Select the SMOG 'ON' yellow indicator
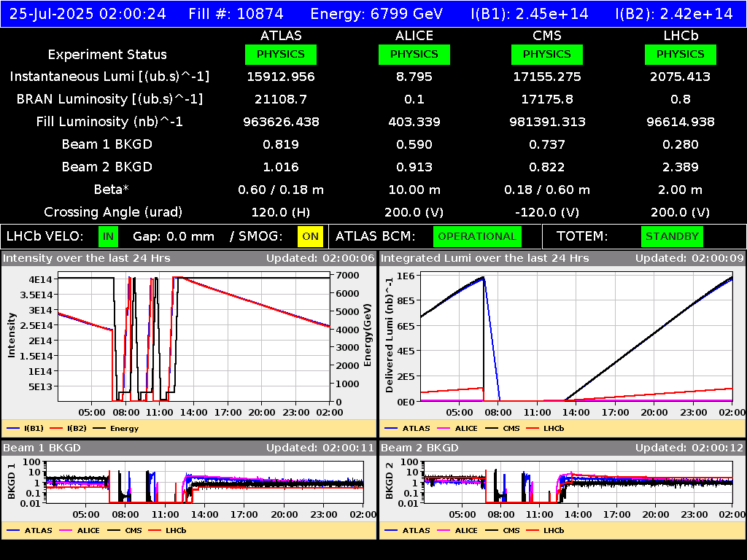Viewport: 747px width, 560px height. (x=310, y=237)
